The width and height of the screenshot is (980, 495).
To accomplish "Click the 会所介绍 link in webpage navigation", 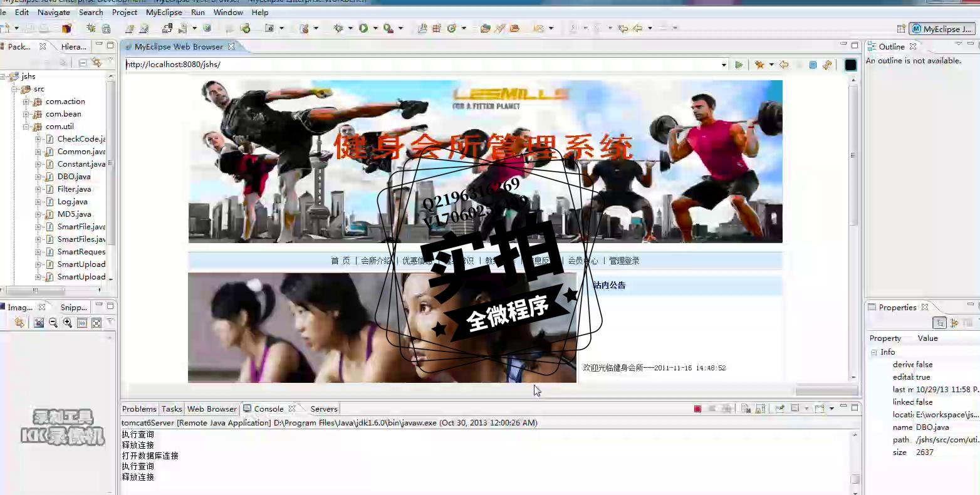I will coord(376,261).
